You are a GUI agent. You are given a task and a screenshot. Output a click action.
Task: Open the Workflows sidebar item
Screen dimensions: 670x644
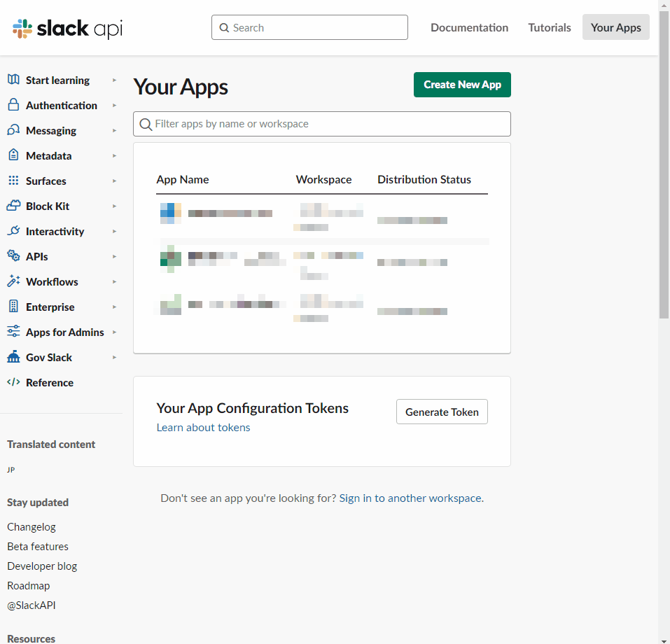52,281
